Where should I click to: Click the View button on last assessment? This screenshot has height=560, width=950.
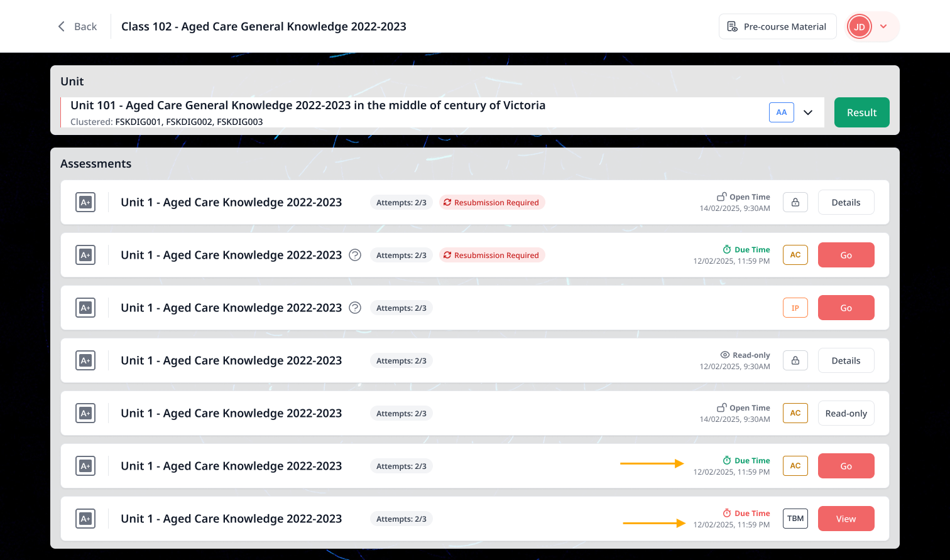tap(846, 519)
